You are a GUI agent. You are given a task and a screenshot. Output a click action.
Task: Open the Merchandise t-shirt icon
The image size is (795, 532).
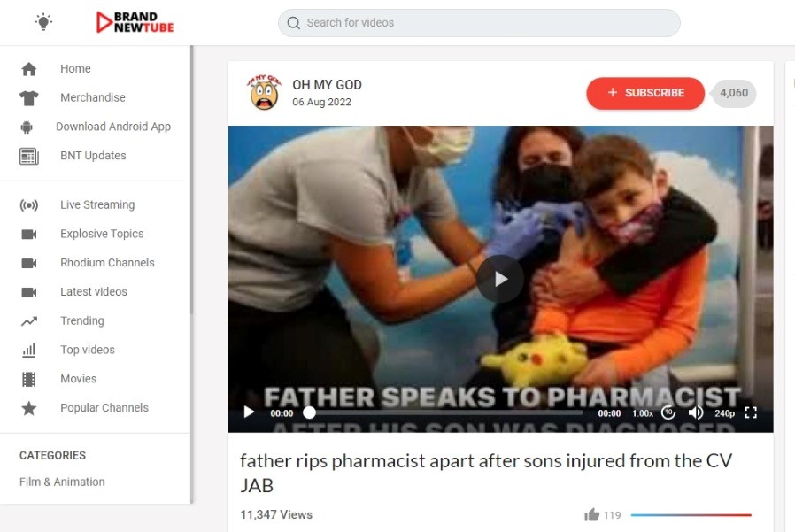pos(29,98)
